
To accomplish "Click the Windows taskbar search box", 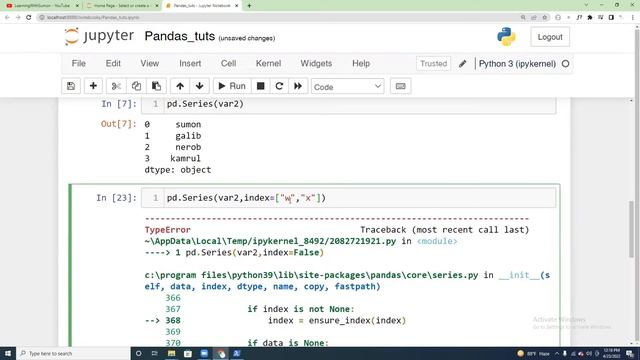I will [73, 353].
